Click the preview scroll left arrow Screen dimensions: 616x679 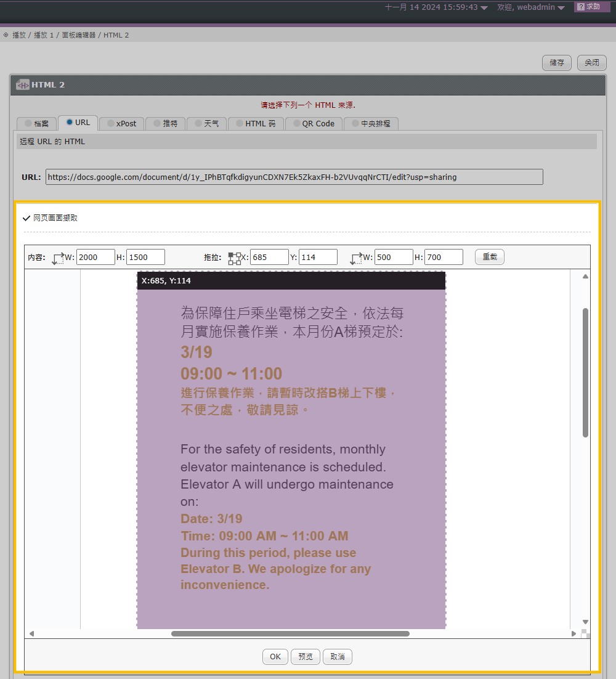[31, 633]
